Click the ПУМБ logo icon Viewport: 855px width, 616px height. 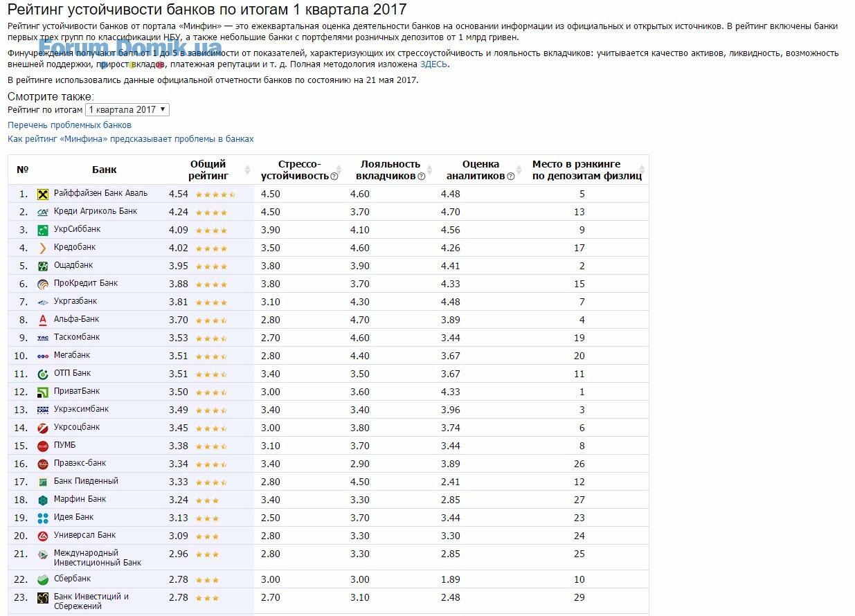click(x=43, y=446)
